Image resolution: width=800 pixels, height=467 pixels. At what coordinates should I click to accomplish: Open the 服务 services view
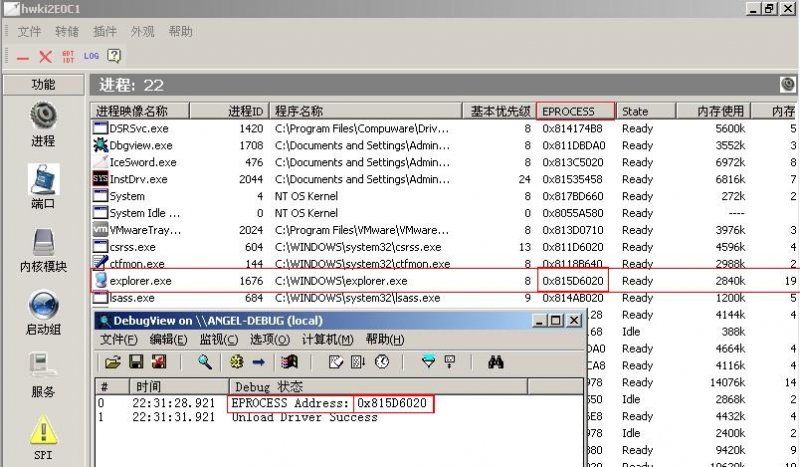(43, 375)
